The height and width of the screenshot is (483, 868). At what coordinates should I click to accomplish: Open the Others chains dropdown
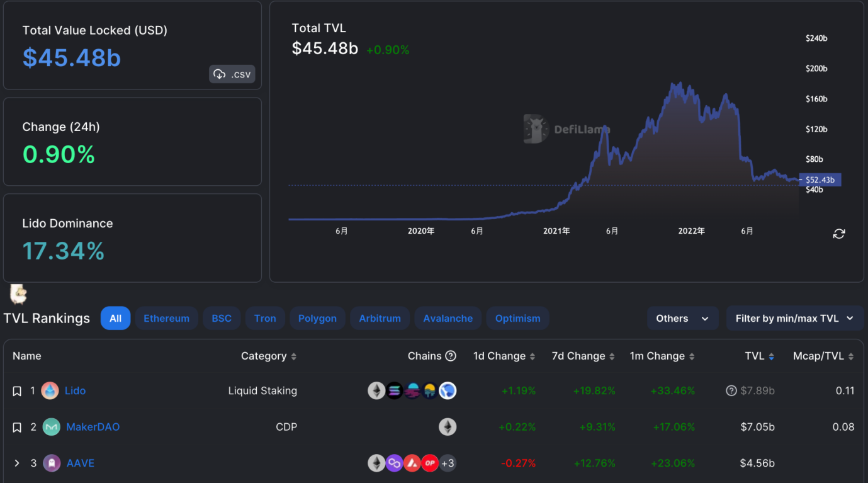click(x=682, y=318)
